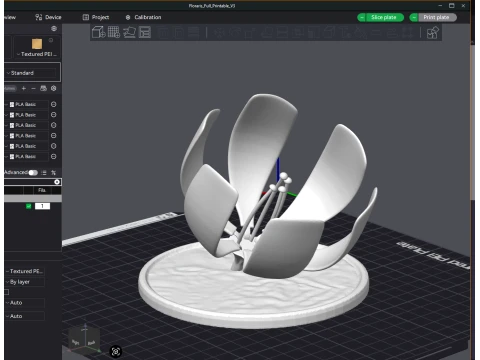Edit preset of fifth PLA Basic filament
This screenshot has width=480, height=360.
pyautogui.click(x=53, y=146)
